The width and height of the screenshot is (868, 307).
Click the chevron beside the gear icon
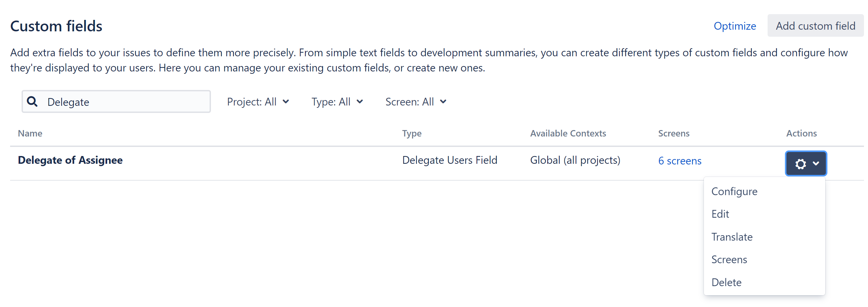816,164
